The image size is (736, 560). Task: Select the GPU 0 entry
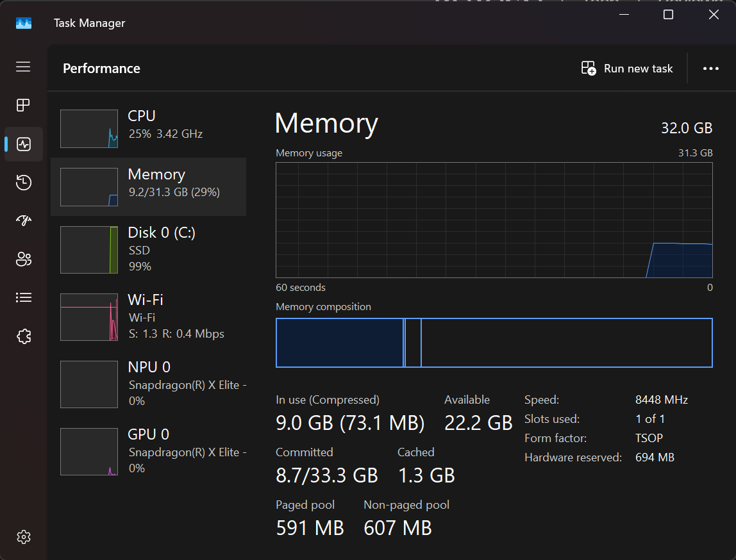click(148, 451)
